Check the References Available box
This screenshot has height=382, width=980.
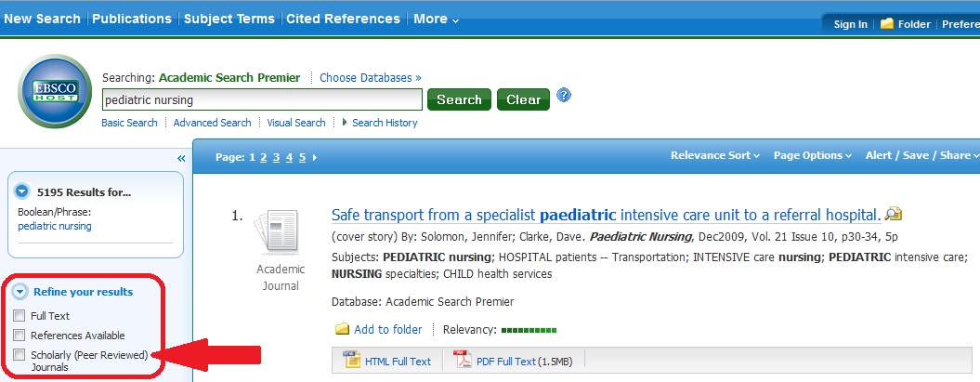tap(20, 336)
